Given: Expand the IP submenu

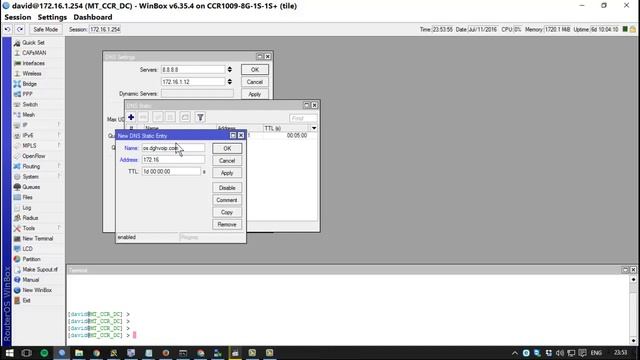Looking at the screenshot, I should pyautogui.click(x=25, y=125).
